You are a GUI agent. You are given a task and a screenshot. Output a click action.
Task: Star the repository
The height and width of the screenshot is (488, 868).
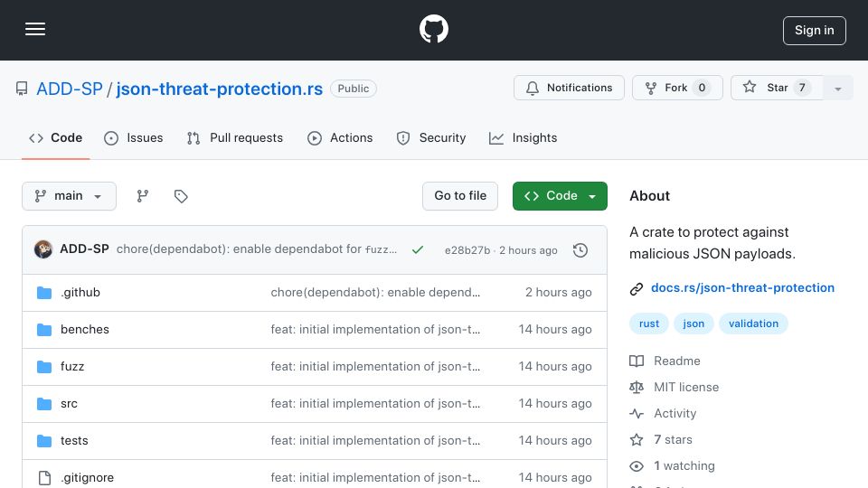point(777,88)
